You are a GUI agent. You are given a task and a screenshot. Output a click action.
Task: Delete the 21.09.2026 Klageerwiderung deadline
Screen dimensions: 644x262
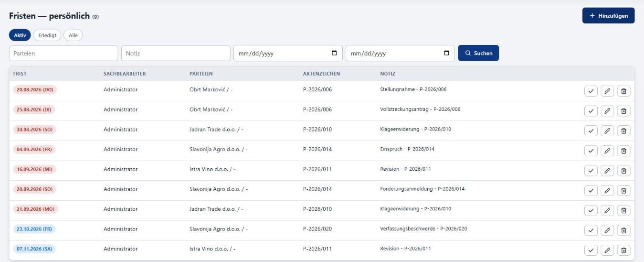[x=623, y=210]
